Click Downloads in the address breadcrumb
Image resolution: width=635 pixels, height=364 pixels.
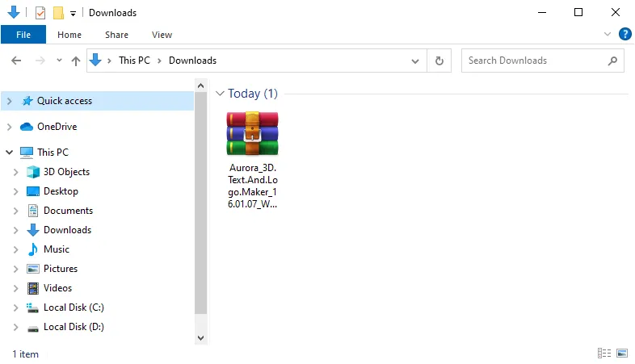pos(193,61)
